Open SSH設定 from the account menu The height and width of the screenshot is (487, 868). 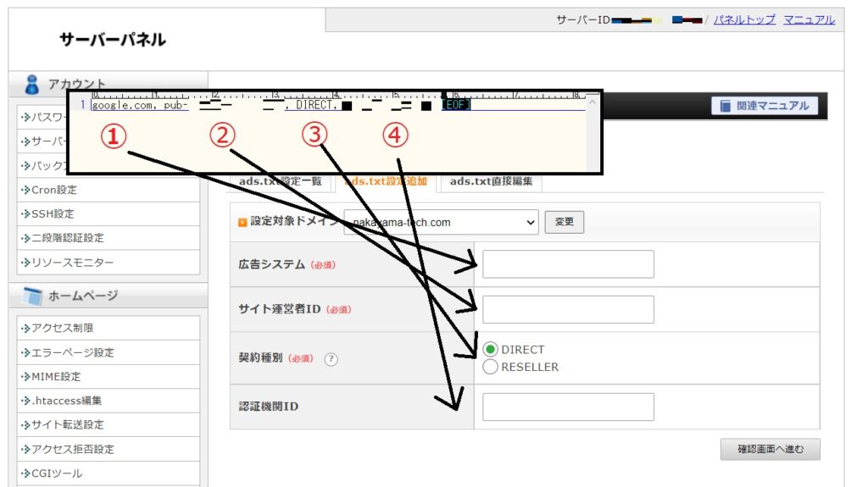pyautogui.click(x=53, y=214)
